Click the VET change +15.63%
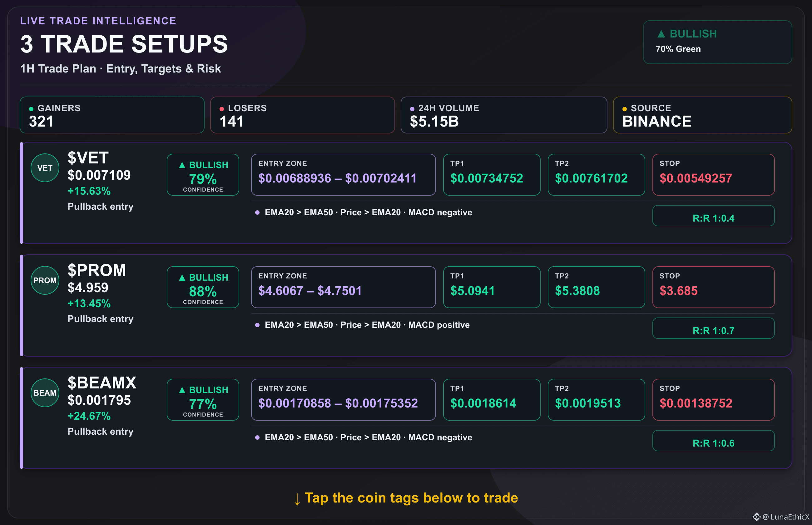 89,191
